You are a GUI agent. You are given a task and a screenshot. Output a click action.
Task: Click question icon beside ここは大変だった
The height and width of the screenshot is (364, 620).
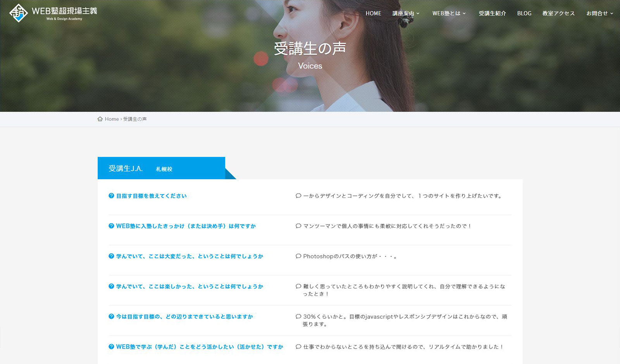(111, 256)
